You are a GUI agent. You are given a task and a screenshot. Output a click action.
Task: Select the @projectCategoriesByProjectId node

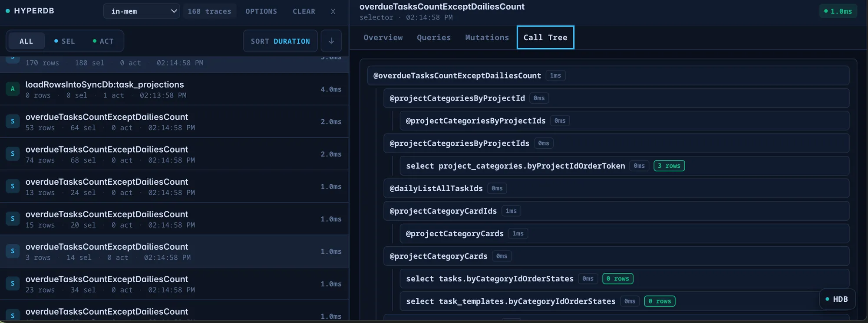pyautogui.click(x=616, y=98)
